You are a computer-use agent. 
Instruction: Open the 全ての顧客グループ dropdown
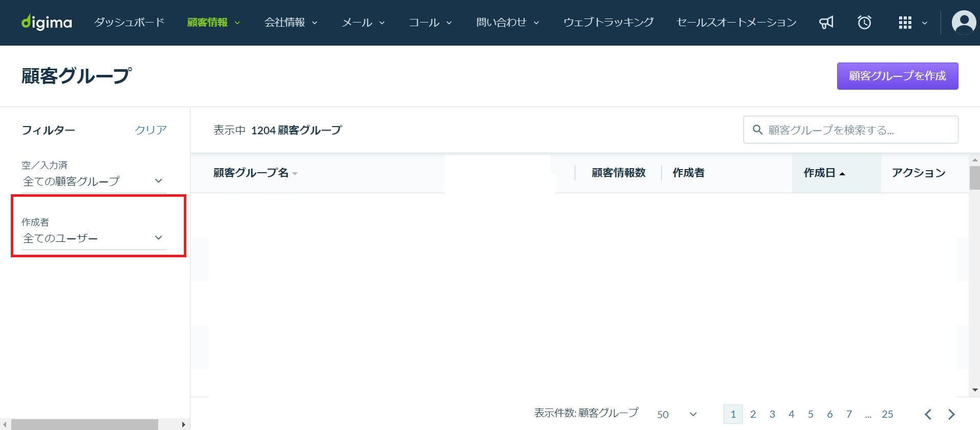[x=94, y=181]
